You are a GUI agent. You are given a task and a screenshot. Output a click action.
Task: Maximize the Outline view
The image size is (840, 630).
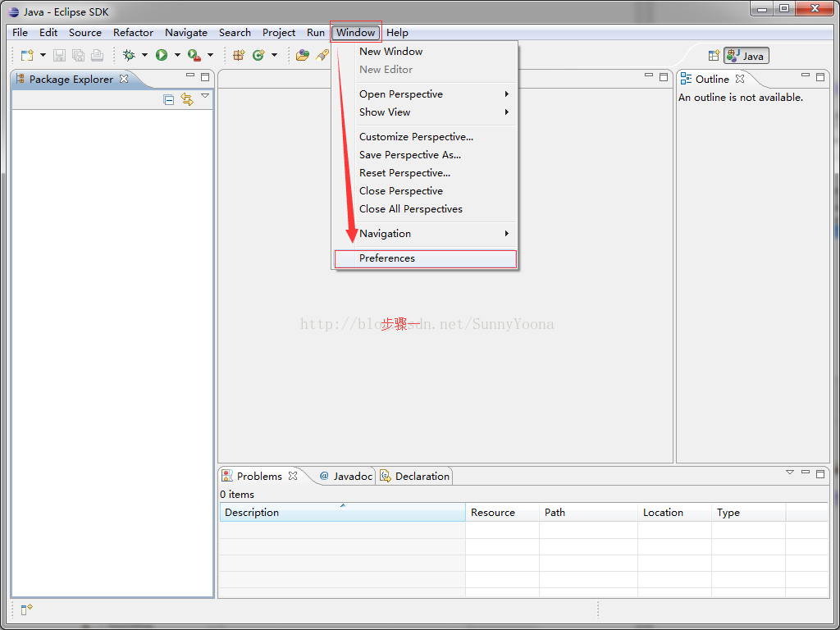point(820,77)
